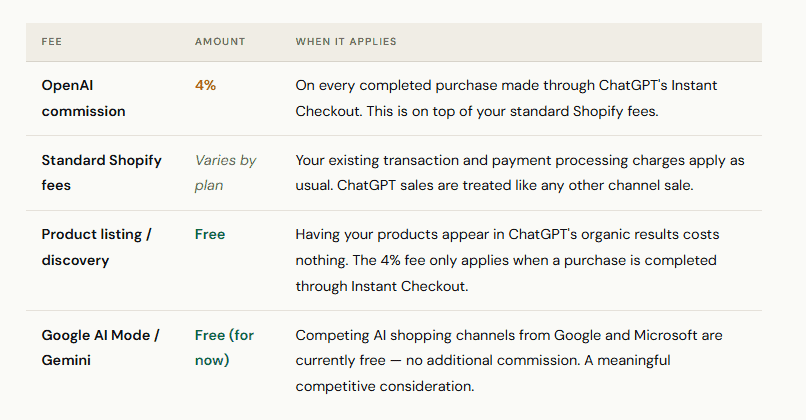
Task: Select the OpenAI commission row label
Action: click(83, 98)
